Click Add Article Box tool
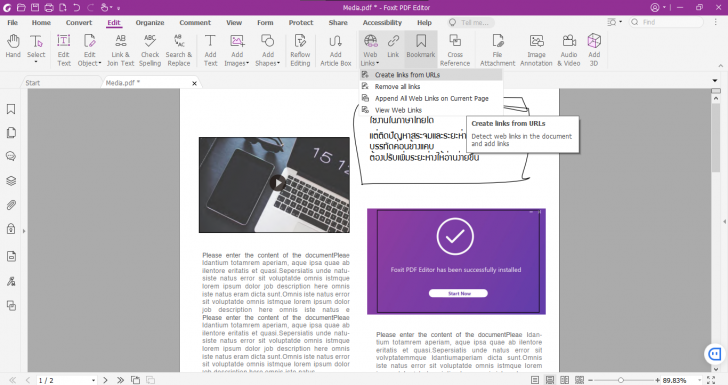The image size is (728, 385). coord(336,50)
